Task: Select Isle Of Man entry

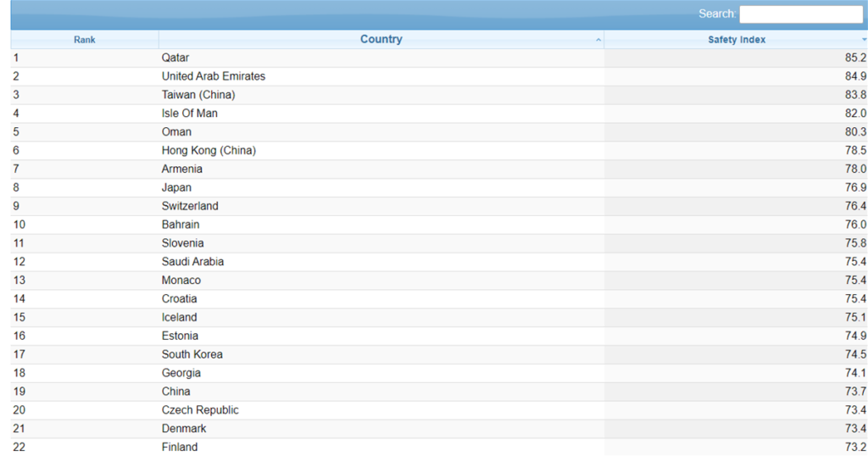Action: [189, 114]
